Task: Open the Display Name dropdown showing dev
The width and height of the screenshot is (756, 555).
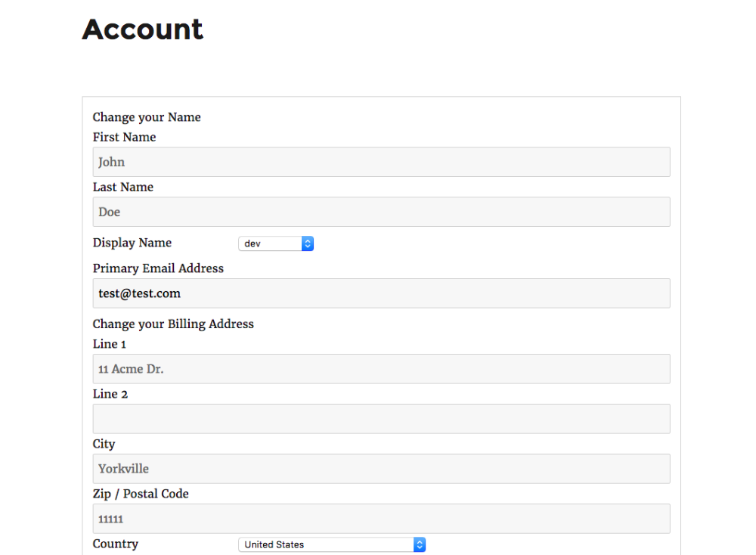Action: [276, 243]
